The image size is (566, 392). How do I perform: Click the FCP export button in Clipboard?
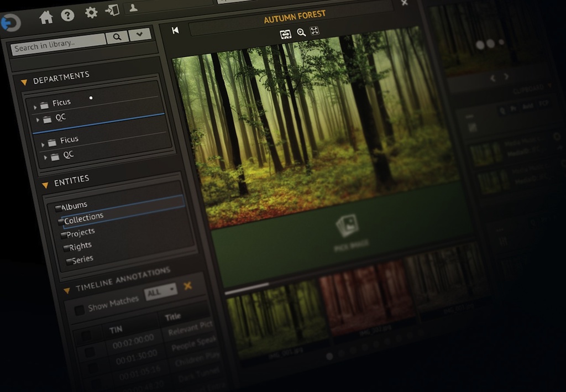(x=543, y=103)
